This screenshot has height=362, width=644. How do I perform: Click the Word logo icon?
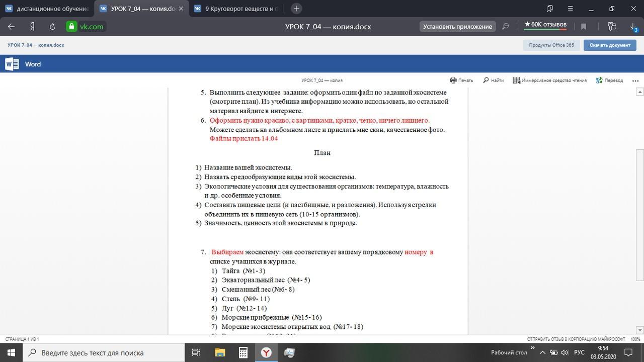(x=12, y=64)
